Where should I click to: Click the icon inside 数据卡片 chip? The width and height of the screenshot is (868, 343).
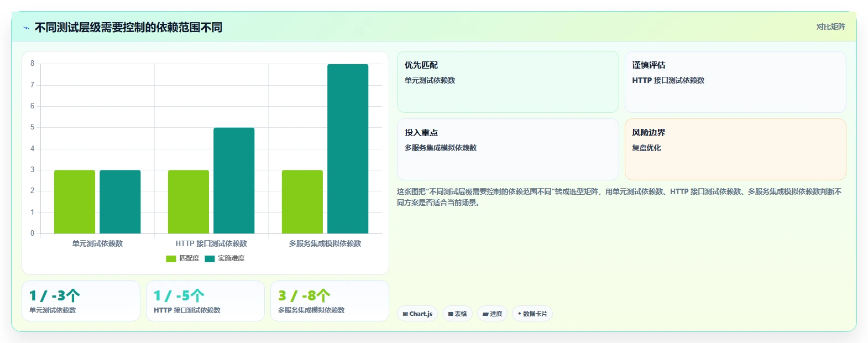(x=519, y=314)
